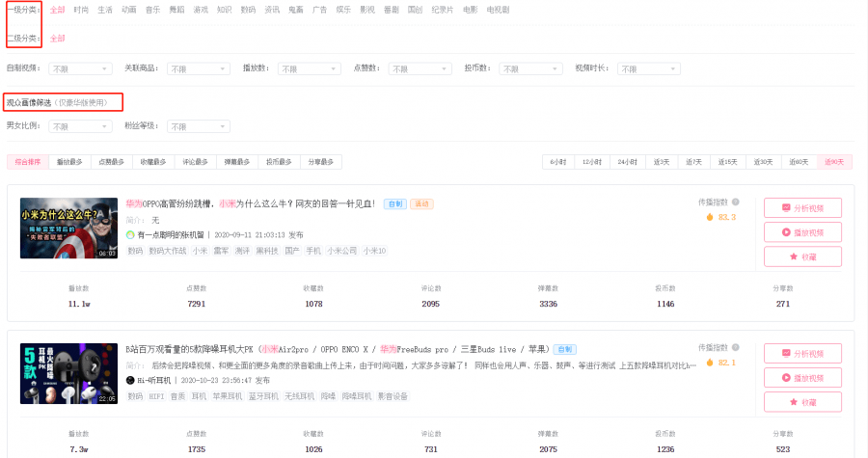Set time range to 24小时
Screen dimensions: 868x458
(627, 162)
